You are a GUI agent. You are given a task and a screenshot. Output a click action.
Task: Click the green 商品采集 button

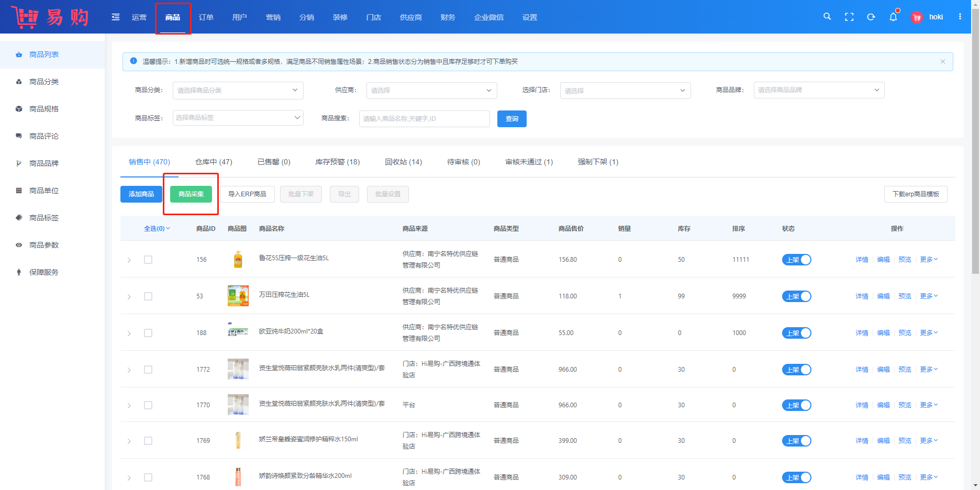tap(191, 194)
